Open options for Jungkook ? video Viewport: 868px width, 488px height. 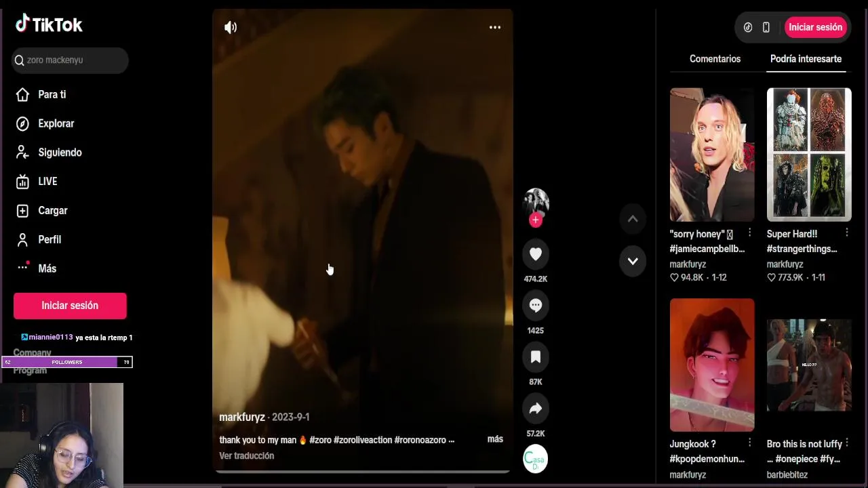click(x=749, y=443)
